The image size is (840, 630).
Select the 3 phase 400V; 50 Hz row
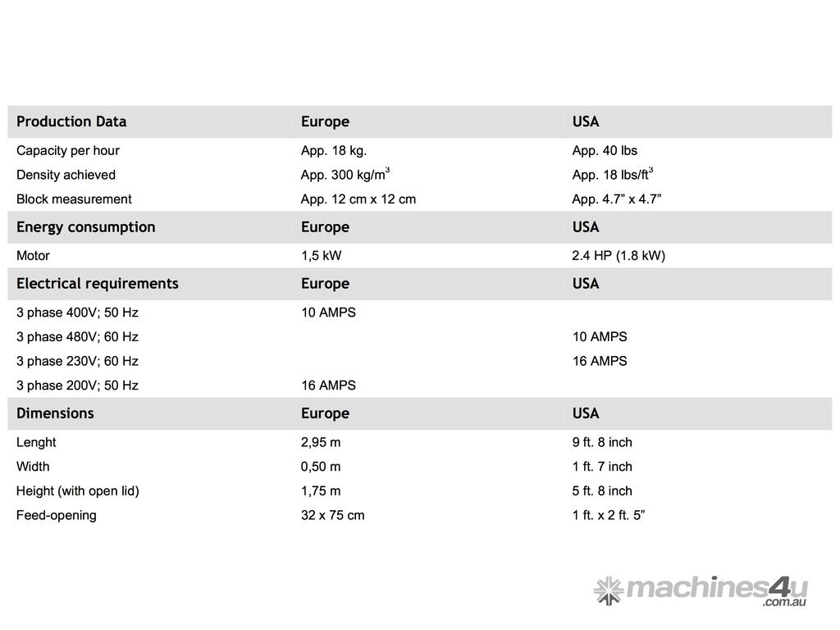tap(77, 313)
